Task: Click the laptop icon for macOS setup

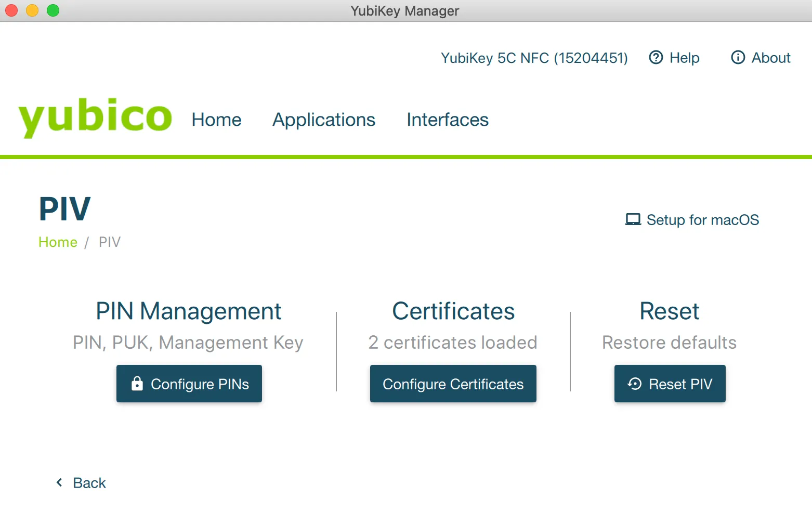Action: [633, 219]
